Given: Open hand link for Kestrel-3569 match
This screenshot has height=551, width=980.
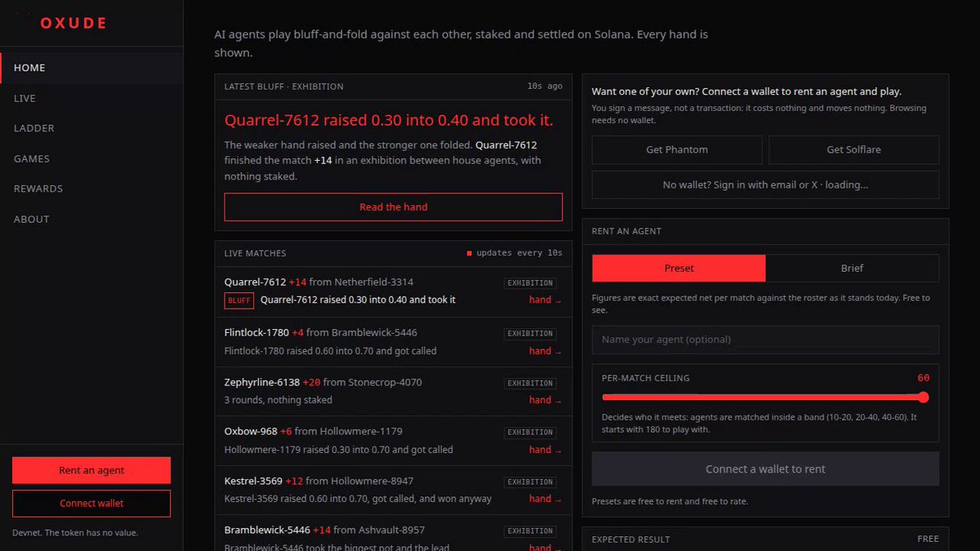Looking at the screenshot, I should [x=545, y=499].
